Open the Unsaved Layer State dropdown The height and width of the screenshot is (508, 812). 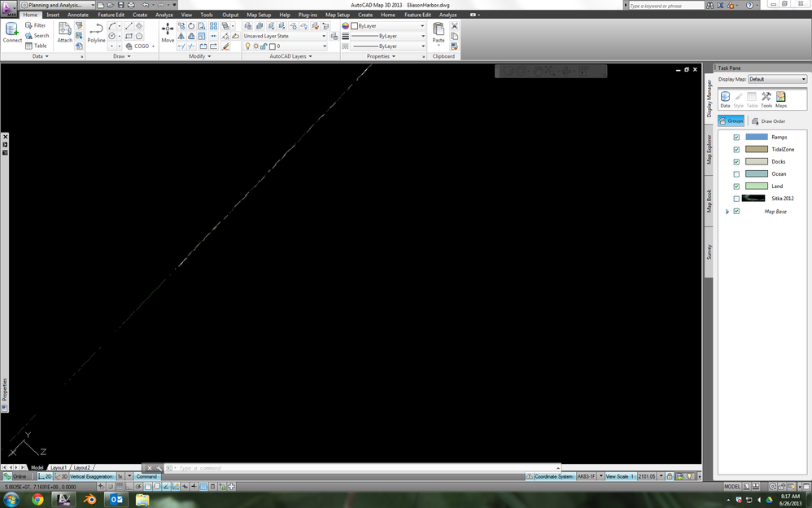(285, 36)
